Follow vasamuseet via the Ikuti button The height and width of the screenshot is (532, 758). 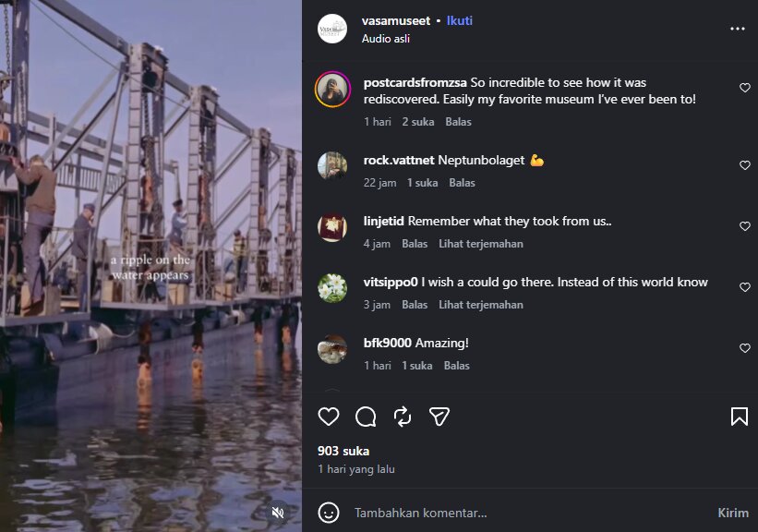[460, 20]
